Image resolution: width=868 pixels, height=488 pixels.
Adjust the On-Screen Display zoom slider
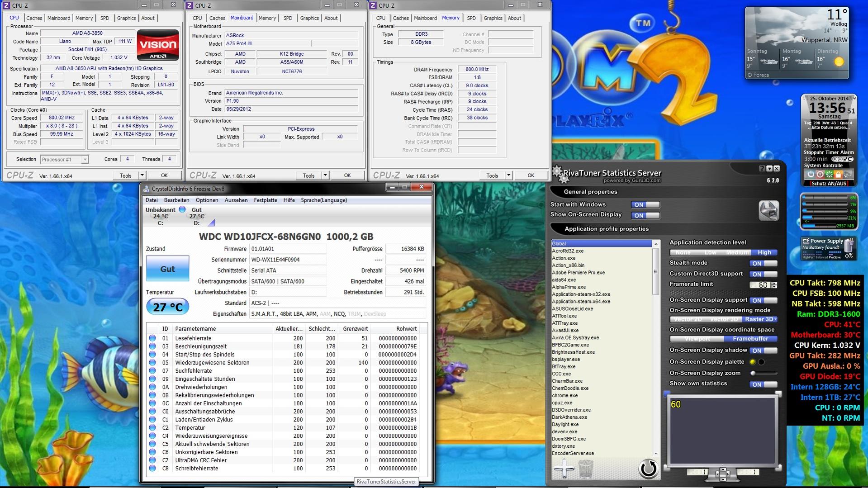[764, 373]
